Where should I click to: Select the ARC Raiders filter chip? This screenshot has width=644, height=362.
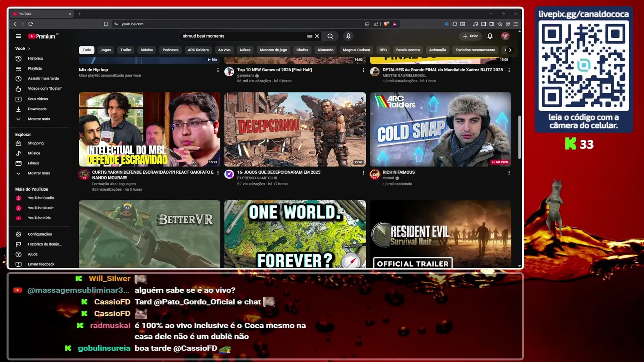click(198, 50)
